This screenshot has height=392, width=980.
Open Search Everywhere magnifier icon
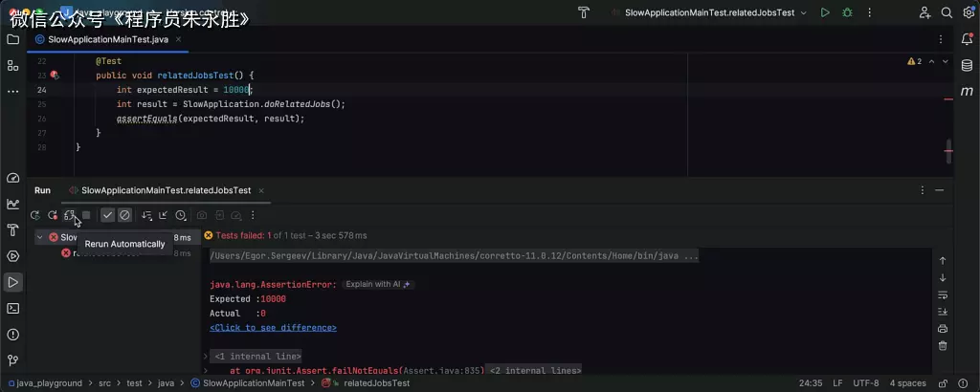point(947,12)
